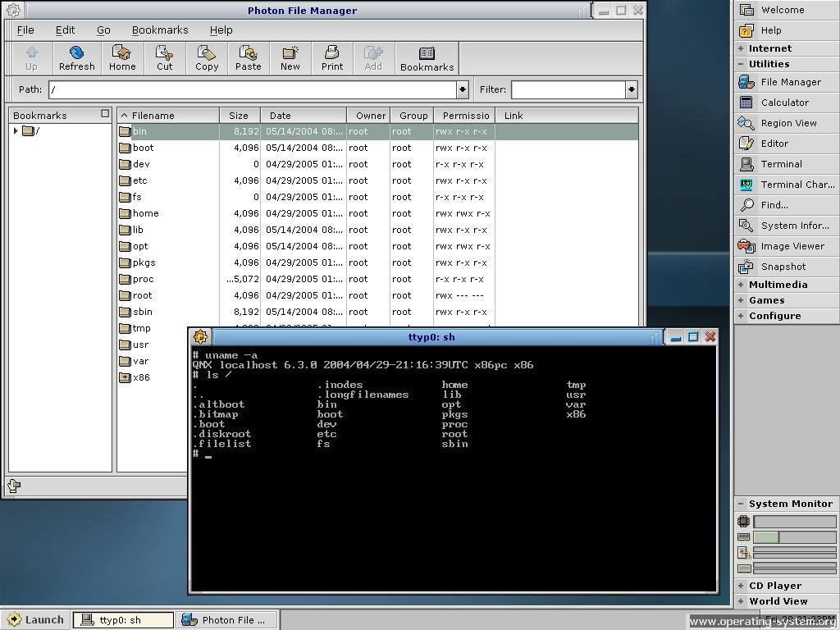Click the memory usage bar in System Monitor

794,536
